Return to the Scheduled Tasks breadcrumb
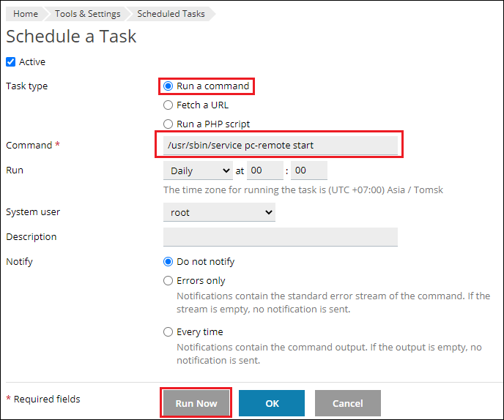Viewport: 504px width, 420px height. tap(171, 14)
